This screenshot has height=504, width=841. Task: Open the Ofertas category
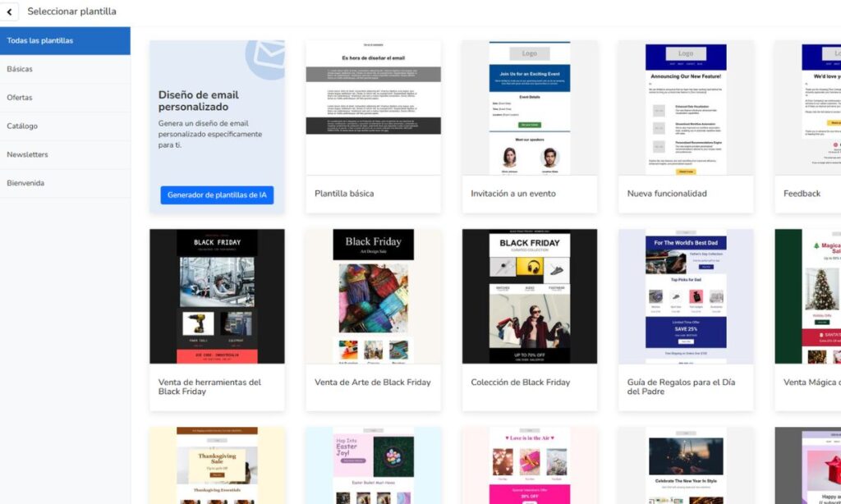click(65, 98)
